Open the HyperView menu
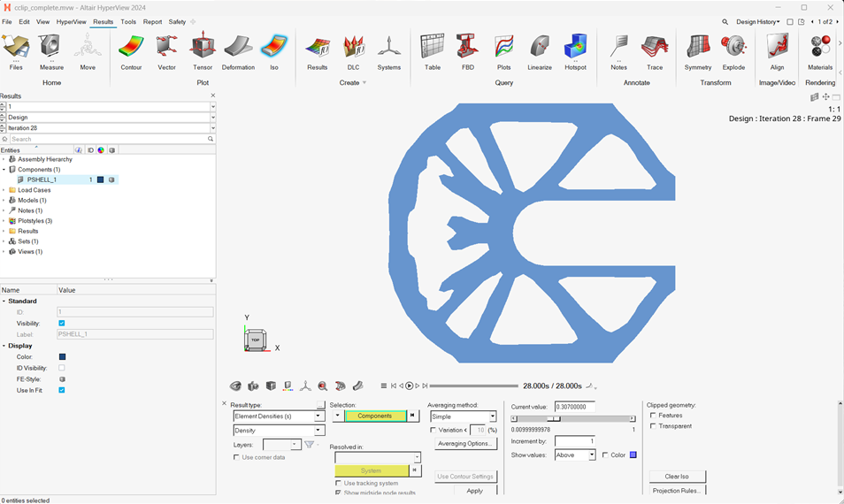This screenshot has height=504, width=844. [x=71, y=21]
